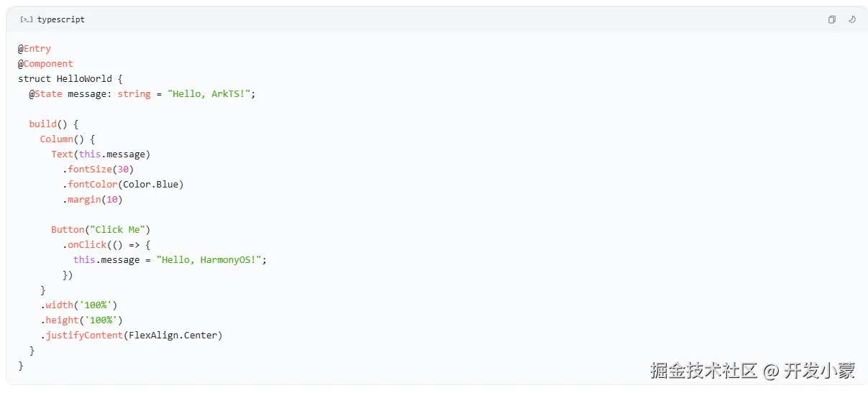
Task: Click the @Entry decorator line
Action: tap(35, 48)
